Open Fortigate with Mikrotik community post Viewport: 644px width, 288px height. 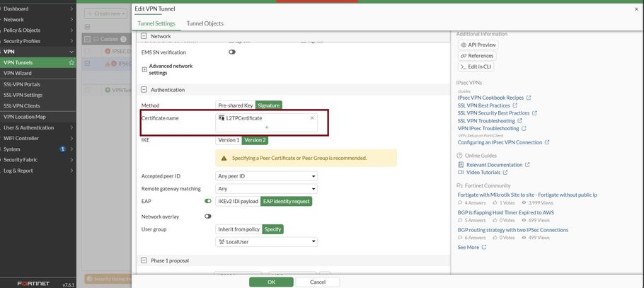(527, 195)
